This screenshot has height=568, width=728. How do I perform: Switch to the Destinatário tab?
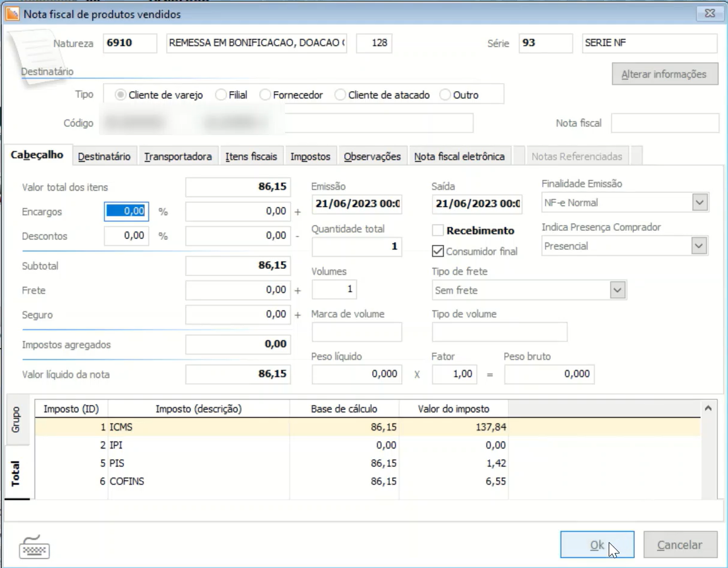point(104,157)
